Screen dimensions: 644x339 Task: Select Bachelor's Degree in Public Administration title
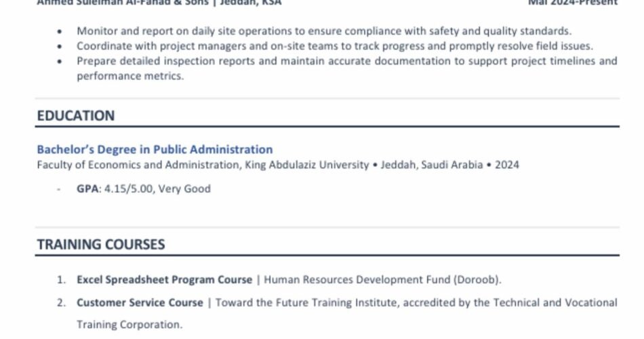(x=155, y=149)
